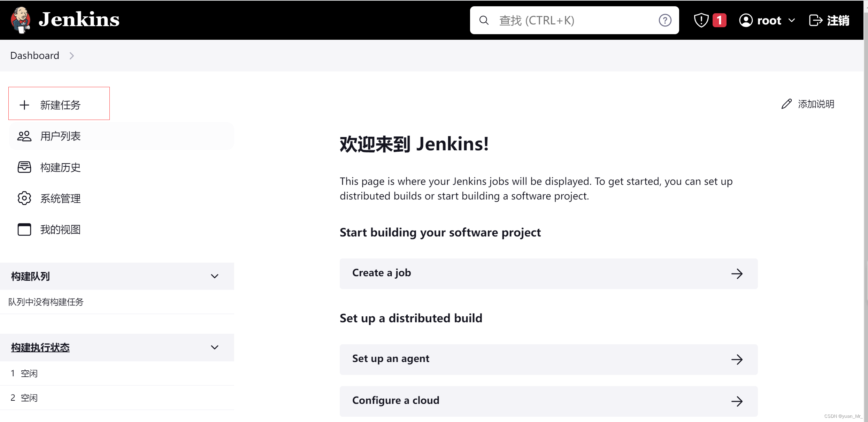Screen dimensions: 868x422
Task: Click the root user avatar icon
Action: 746,20
